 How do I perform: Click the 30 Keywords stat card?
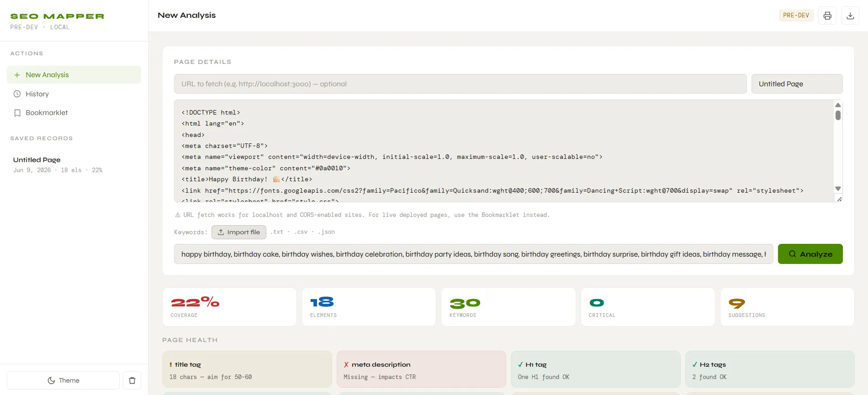click(508, 307)
